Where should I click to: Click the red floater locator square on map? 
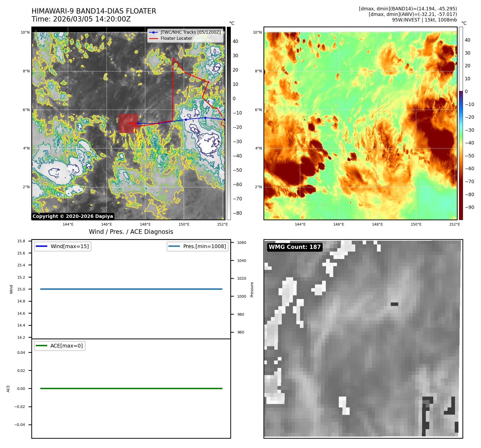click(x=128, y=123)
